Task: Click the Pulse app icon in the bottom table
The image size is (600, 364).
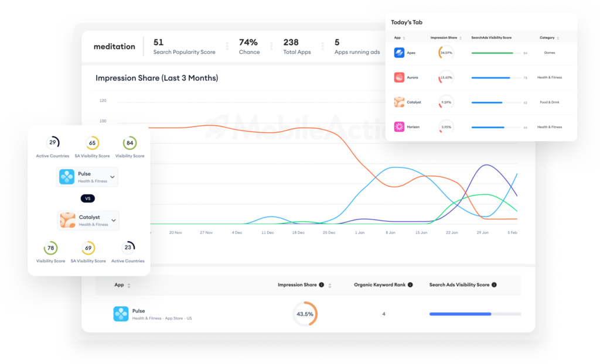Action: 121,314
